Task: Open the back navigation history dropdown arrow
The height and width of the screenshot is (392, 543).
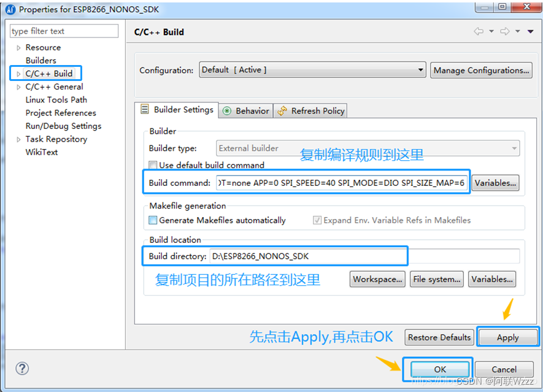Action: [x=491, y=31]
